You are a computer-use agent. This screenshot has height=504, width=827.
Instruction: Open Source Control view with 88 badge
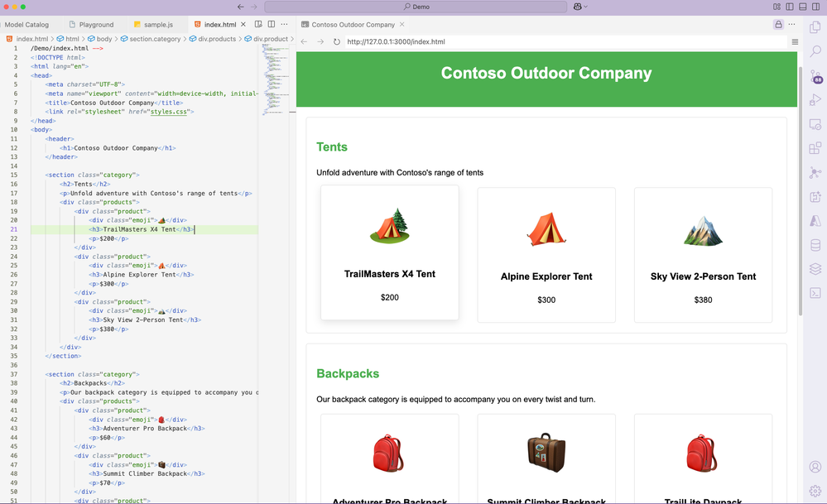815,76
